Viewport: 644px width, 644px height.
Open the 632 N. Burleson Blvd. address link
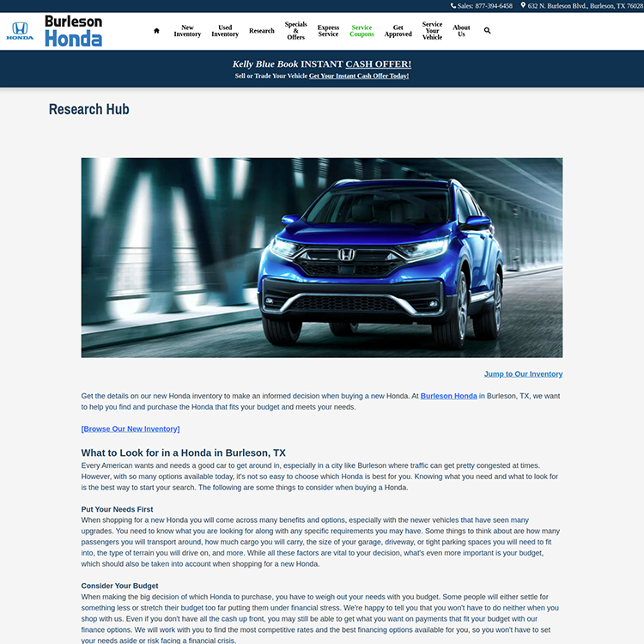point(586,6)
